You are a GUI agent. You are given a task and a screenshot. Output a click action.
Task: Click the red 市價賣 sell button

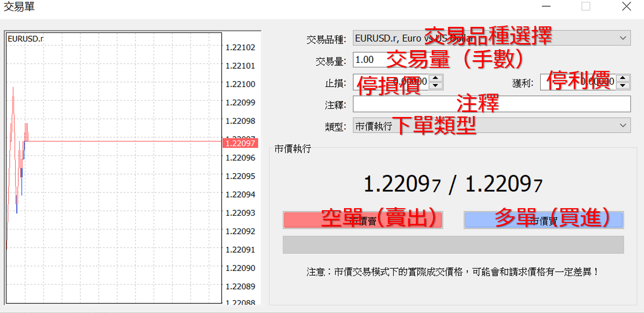coord(363,220)
